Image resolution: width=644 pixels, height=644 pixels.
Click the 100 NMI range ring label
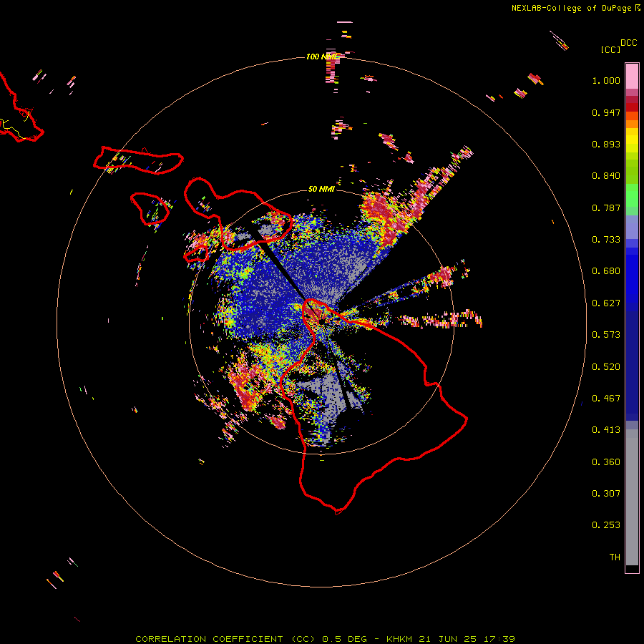(x=321, y=57)
